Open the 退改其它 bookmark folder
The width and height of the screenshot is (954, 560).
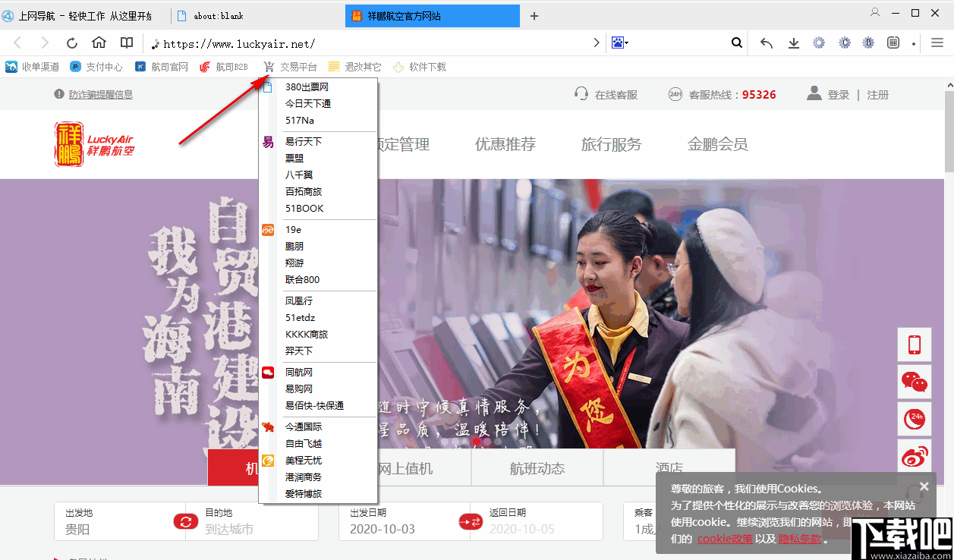click(x=354, y=67)
